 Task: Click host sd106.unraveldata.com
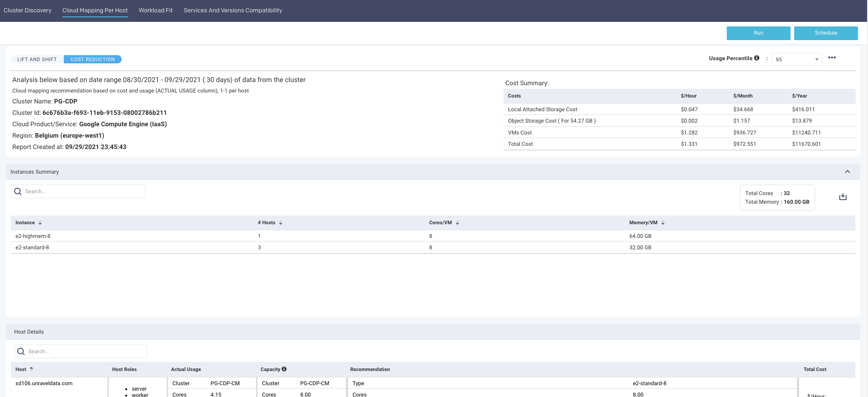pos(44,383)
